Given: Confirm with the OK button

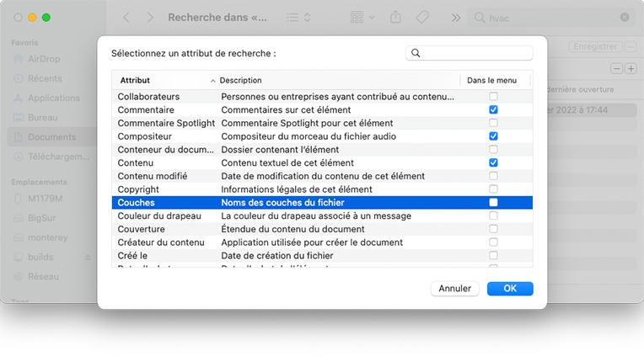Looking at the screenshot, I should 510,288.
